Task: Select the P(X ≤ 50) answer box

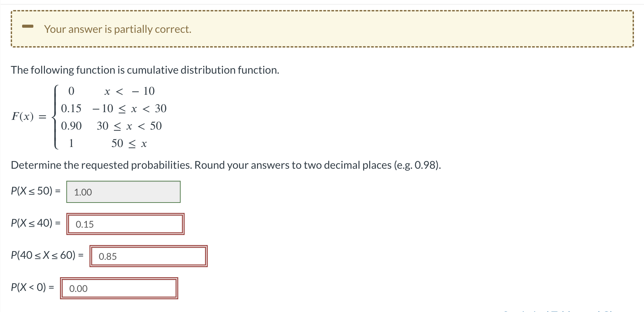Action: [x=123, y=192]
